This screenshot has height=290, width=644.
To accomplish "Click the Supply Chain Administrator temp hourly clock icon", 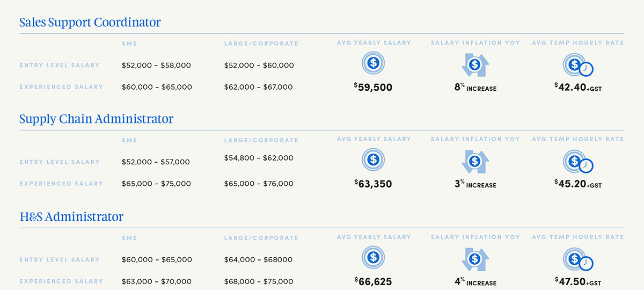I will (577, 162).
